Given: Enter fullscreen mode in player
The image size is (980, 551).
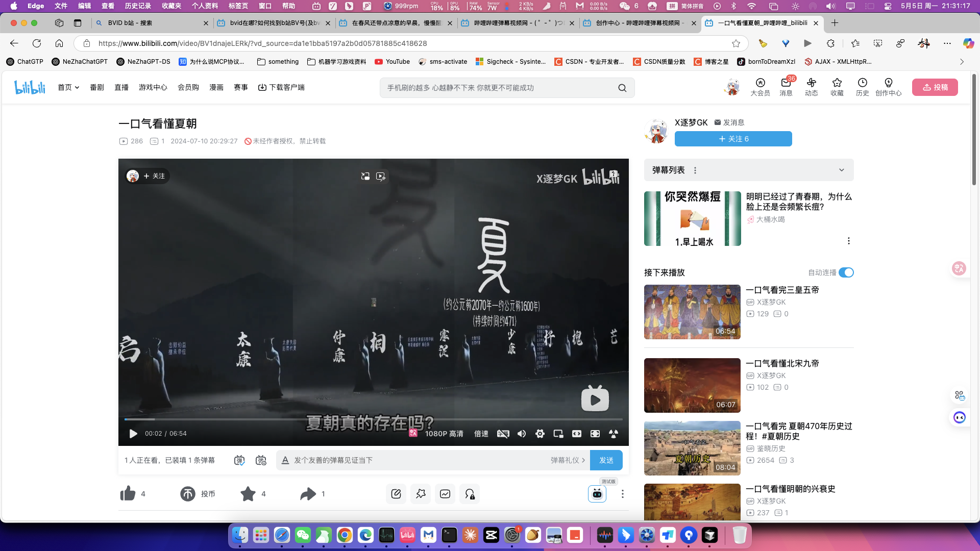Looking at the screenshot, I should 595,434.
